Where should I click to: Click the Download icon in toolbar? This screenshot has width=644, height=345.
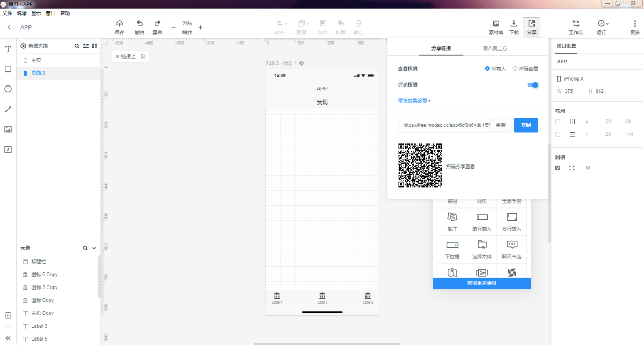click(514, 24)
